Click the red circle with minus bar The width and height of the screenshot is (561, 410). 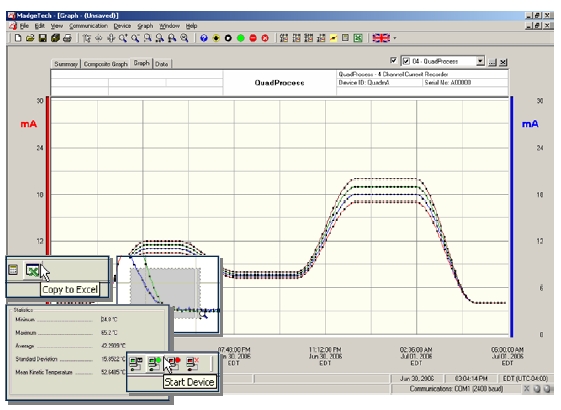(x=253, y=38)
